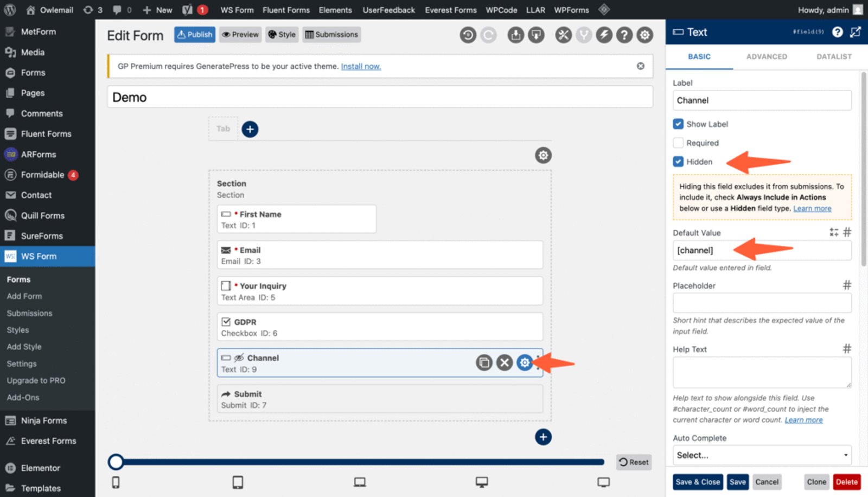Toggle the Show Label checkbox
The width and height of the screenshot is (868, 497).
coord(678,124)
